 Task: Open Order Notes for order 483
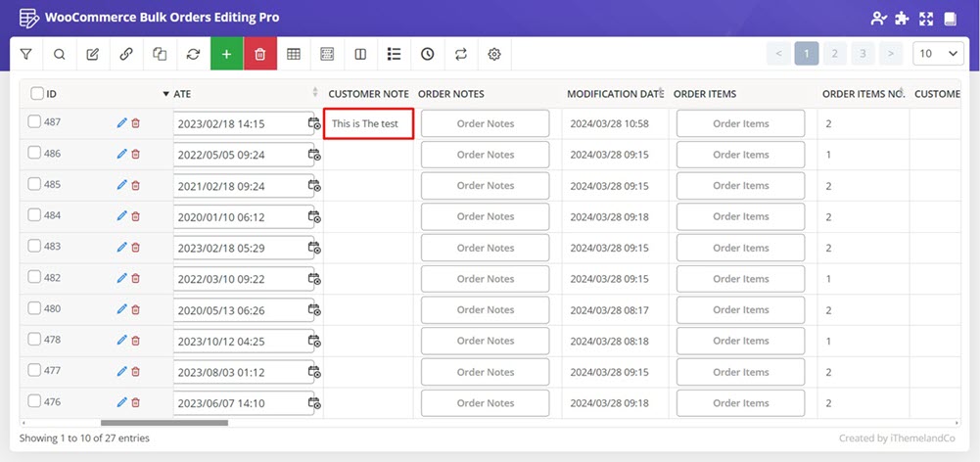[x=485, y=248]
